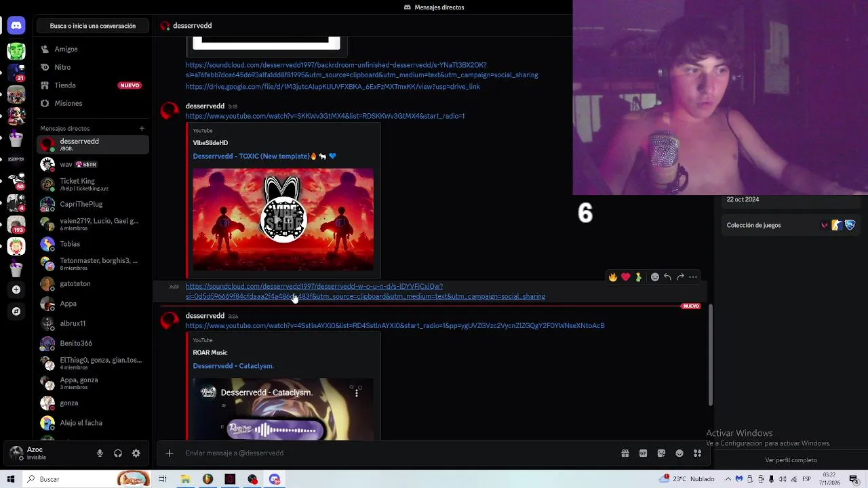Reply to the soundcloud message
The height and width of the screenshot is (488, 868).
(667, 277)
